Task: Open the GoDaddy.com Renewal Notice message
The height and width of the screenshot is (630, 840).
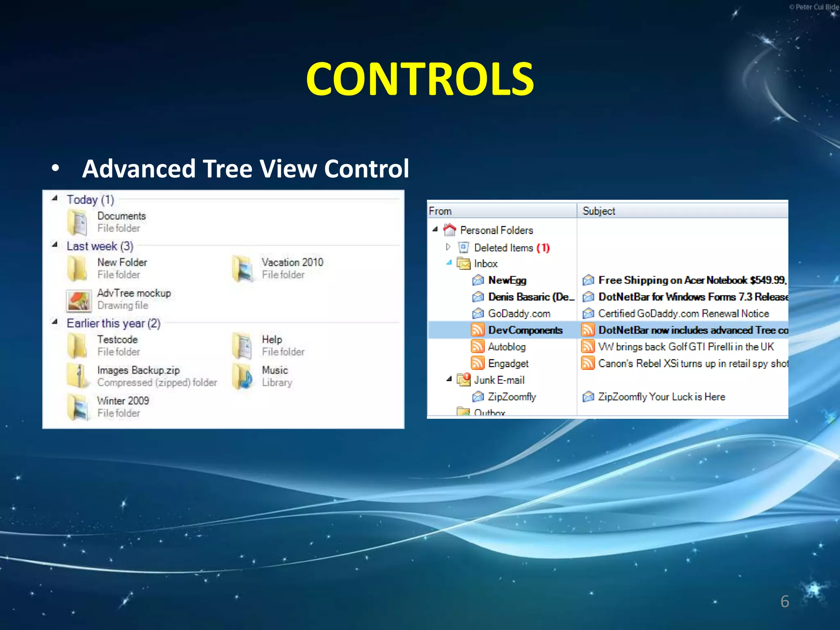Action: (x=683, y=314)
